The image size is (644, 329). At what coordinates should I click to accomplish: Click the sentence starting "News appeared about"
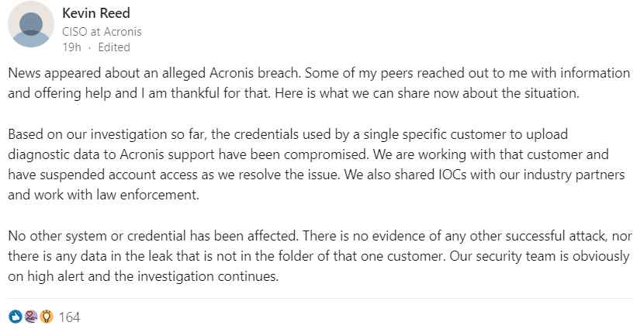[154, 73]
